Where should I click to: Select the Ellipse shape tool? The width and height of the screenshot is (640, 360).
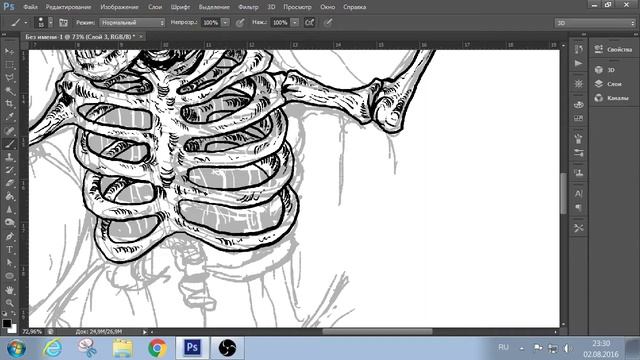coord(9,276)
